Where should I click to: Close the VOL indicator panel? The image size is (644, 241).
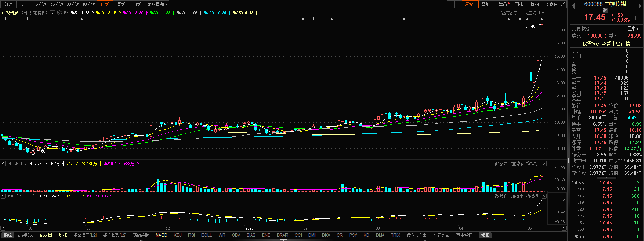544,164
